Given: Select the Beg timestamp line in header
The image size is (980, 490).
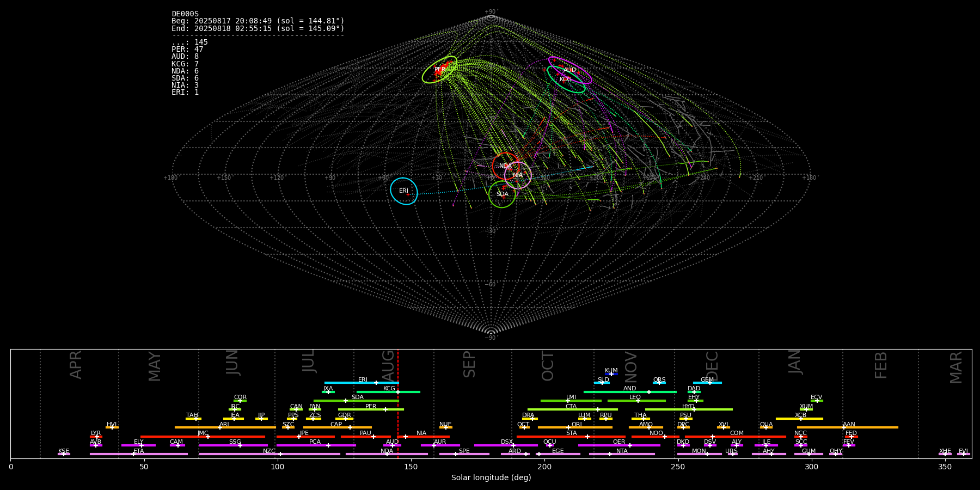Looking at the screenshot, I should (x=258, y=21).
